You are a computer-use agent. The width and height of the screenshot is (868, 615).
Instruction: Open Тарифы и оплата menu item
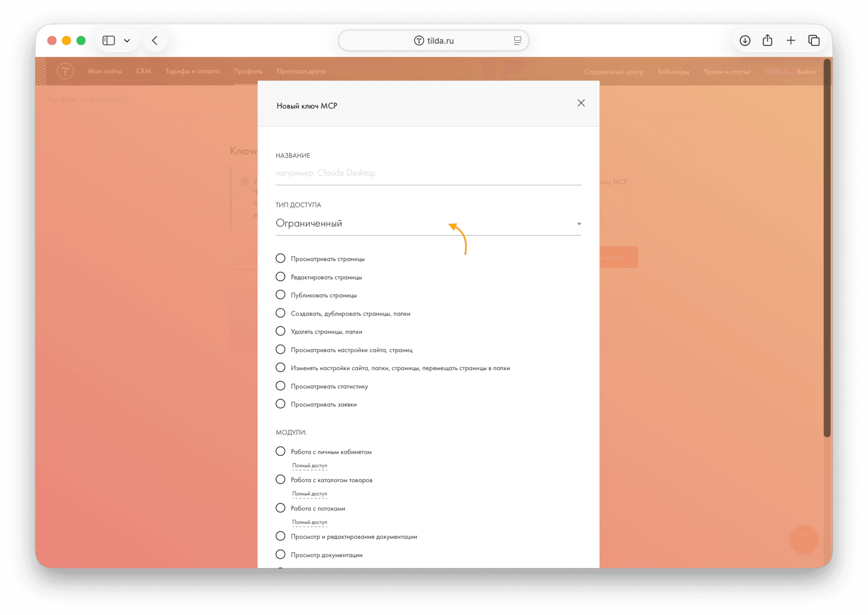tap(192, 71)
